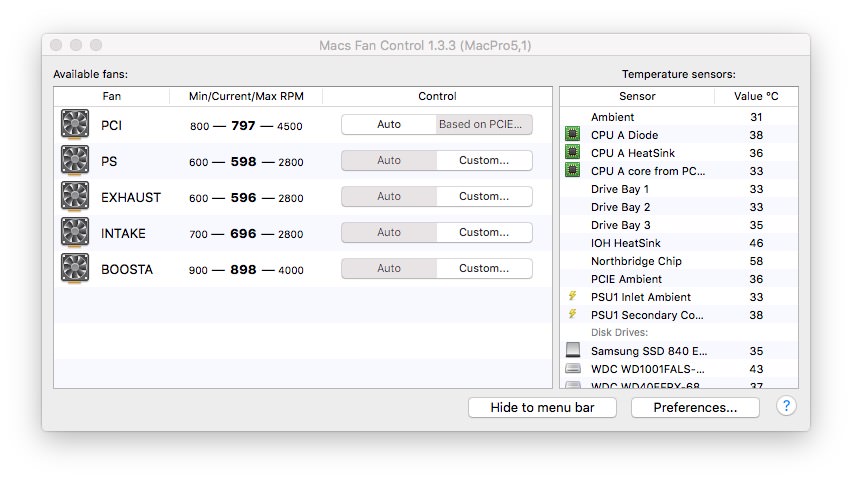This screenshot has width=852, height=481.
Task: Open Custom control for EXHAUST fan
Action: [x=484, y=196]
